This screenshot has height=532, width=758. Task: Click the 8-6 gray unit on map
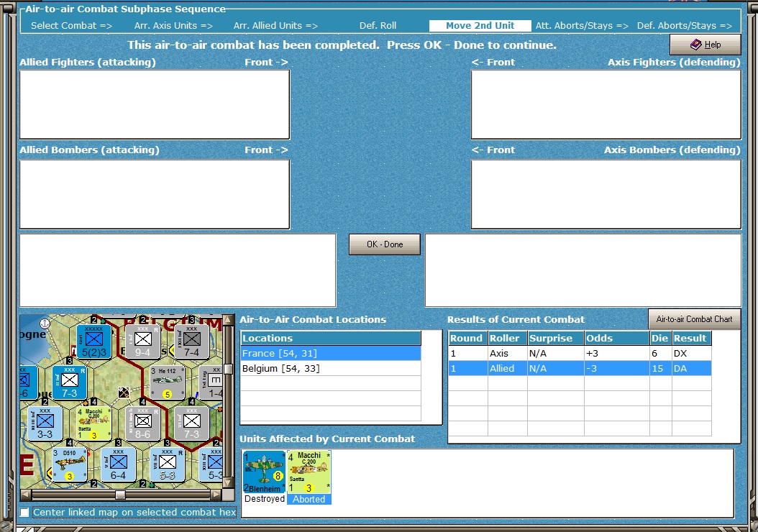point(142,423)
